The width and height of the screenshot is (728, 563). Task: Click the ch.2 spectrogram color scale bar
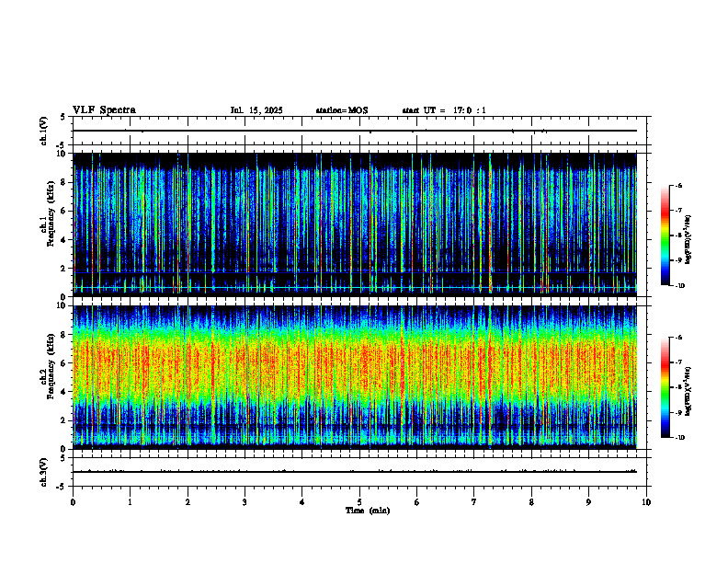(665, 387)
